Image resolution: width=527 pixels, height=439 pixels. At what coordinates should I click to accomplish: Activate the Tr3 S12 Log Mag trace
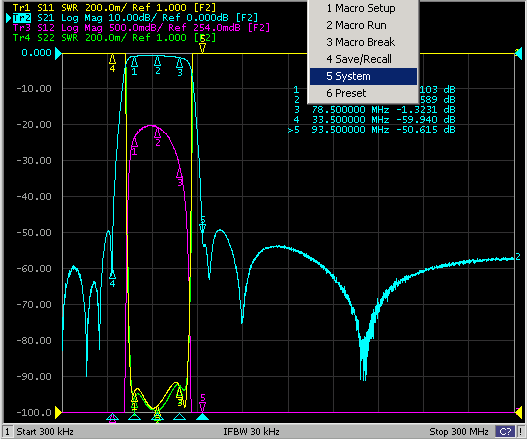pos(141,28)
